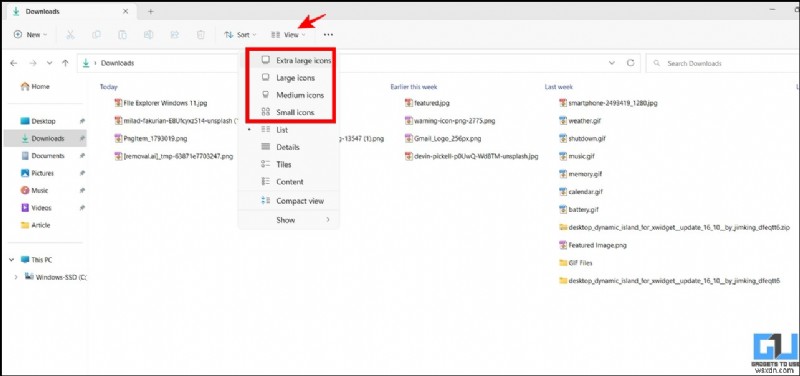This screenshot has height=376, width=800.
Task: Select the Downloads tab
Action: [70, 11]
